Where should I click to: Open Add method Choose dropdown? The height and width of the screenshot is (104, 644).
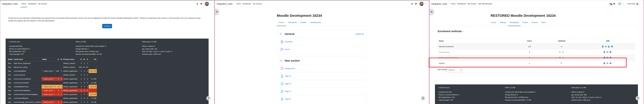[455, 70]
